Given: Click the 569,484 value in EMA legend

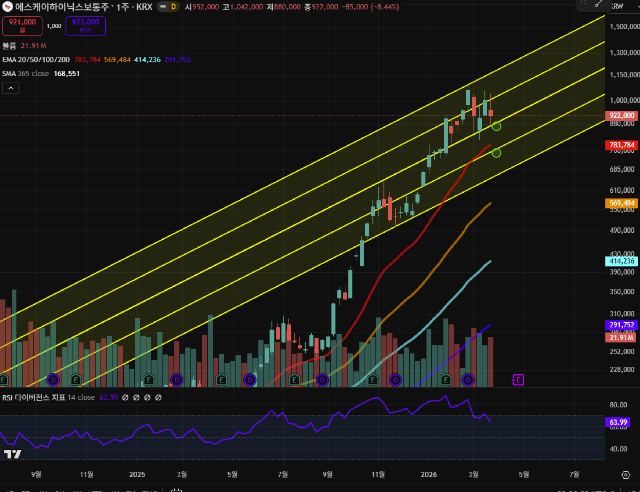Looking at the screenshot, I should (117, 60).
